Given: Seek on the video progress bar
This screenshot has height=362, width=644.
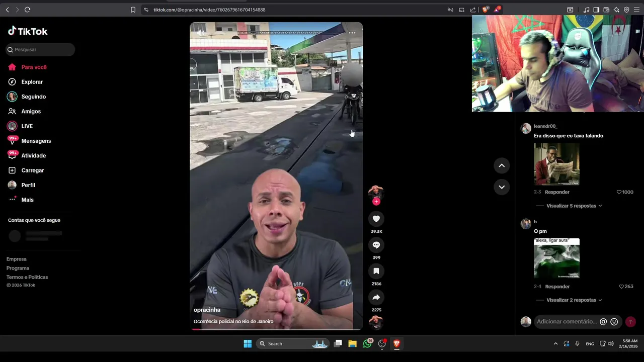Looking at the screenshot, I should [x=276, y=329].
